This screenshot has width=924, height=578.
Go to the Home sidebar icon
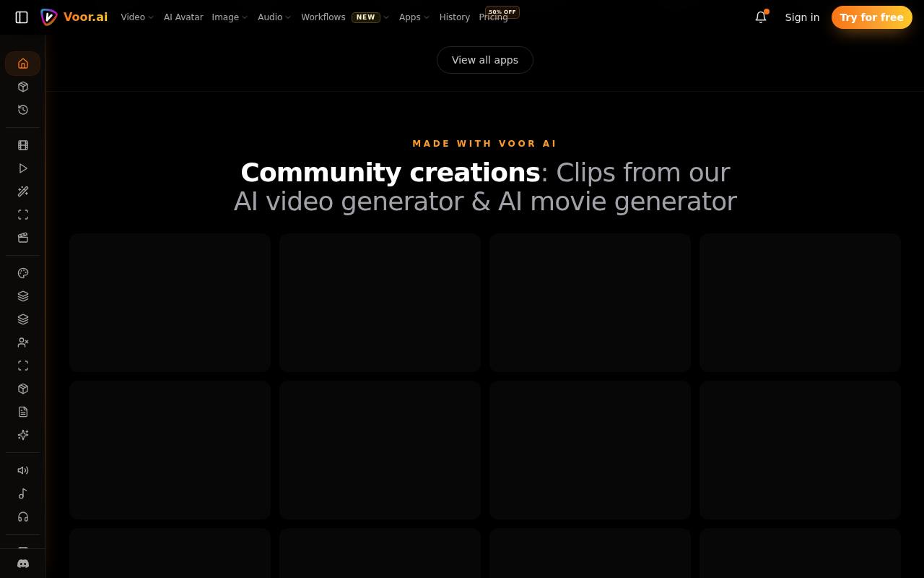coord(23,64)
